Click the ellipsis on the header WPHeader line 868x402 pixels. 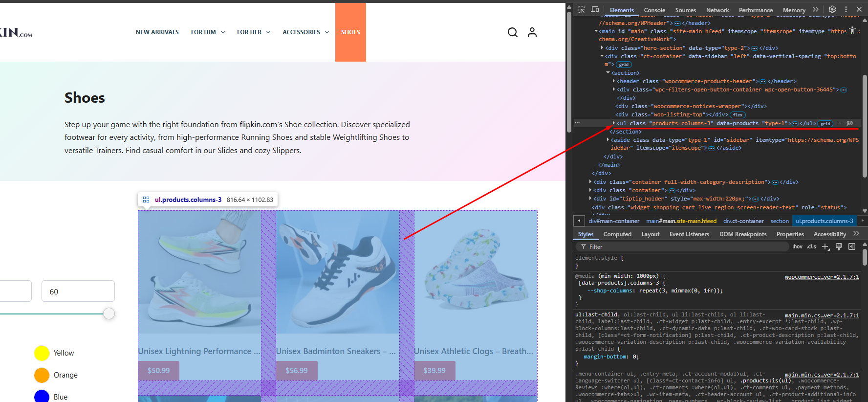(x=677, y=23)
